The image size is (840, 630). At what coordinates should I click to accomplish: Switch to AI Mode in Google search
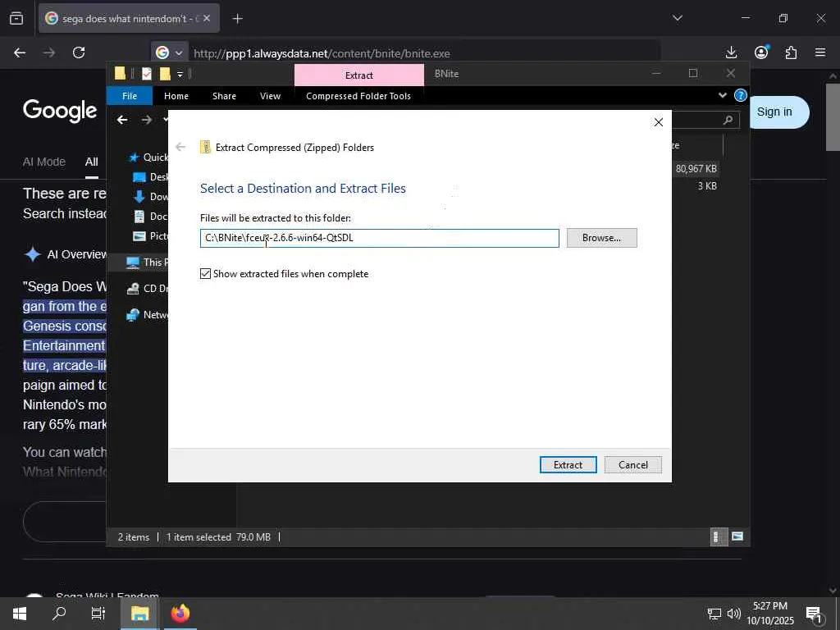[x=44, y=162]
